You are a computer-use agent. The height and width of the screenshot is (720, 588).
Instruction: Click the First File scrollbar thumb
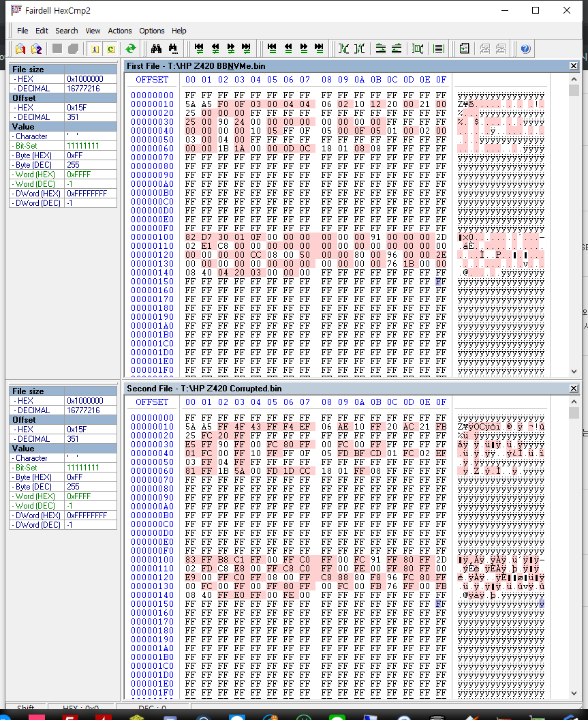coord(574,90)
